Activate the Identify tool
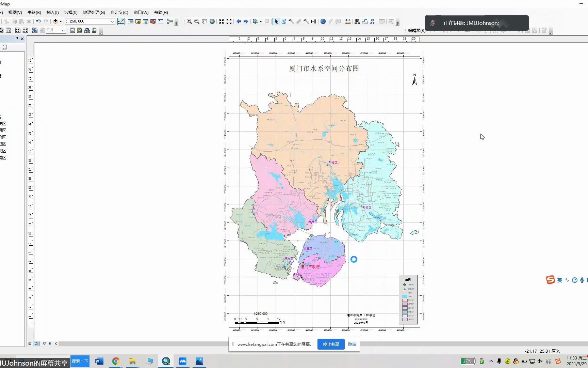 coord(323,21)
